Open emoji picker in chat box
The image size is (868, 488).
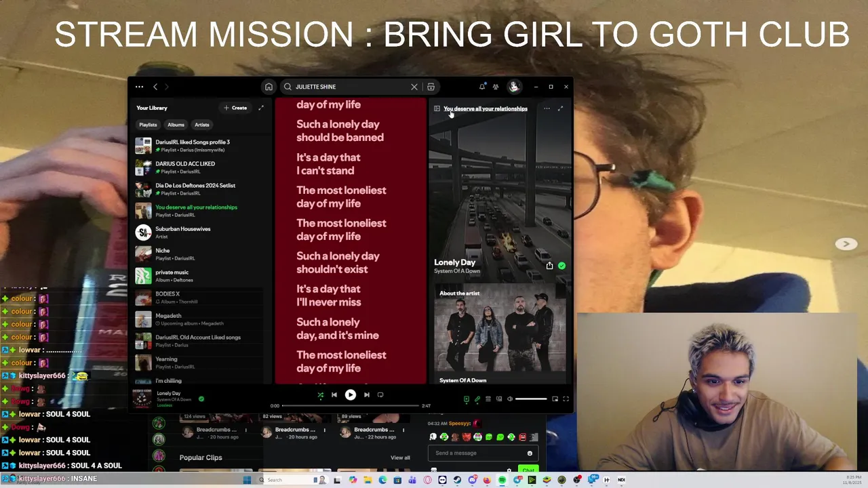(x=530, y=453)
